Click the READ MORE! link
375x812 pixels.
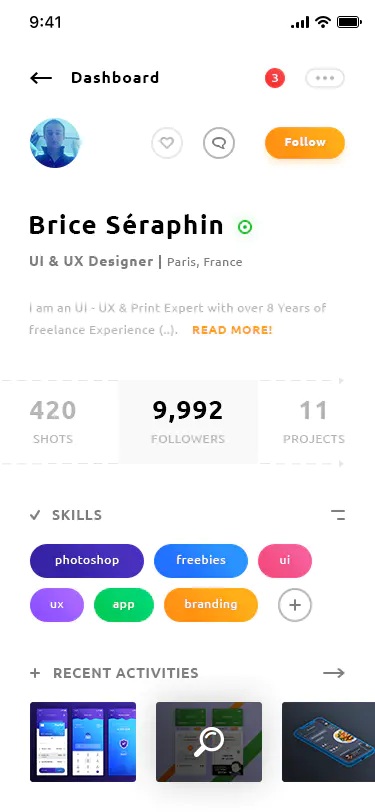[x=232, y=330]
